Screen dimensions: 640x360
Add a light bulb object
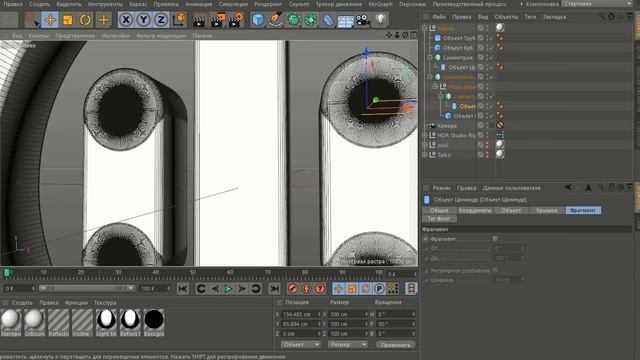(x=380, y=19)
